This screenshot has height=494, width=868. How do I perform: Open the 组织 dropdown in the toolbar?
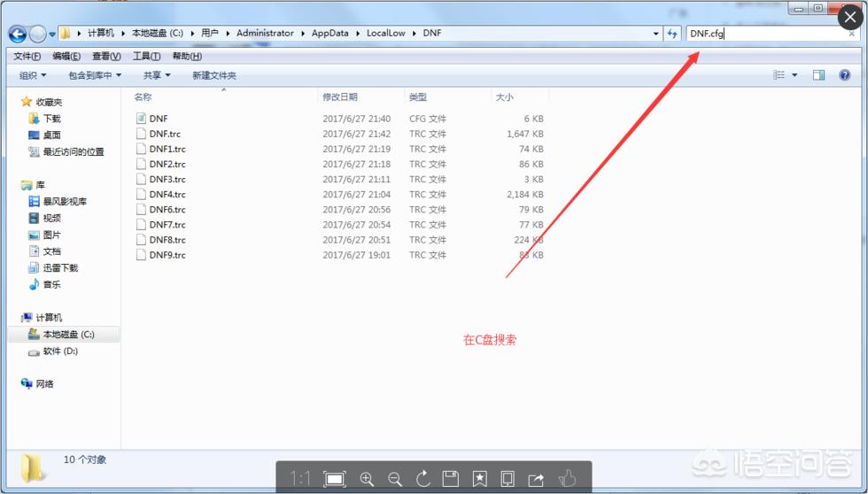pos(34,75)
